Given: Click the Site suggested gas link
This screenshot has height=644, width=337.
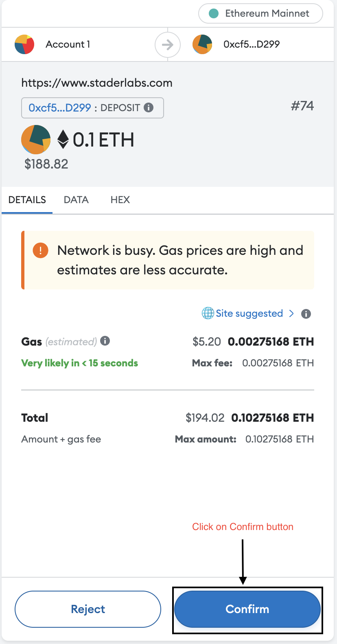Looking at the screenshot, I should [249, 313].
